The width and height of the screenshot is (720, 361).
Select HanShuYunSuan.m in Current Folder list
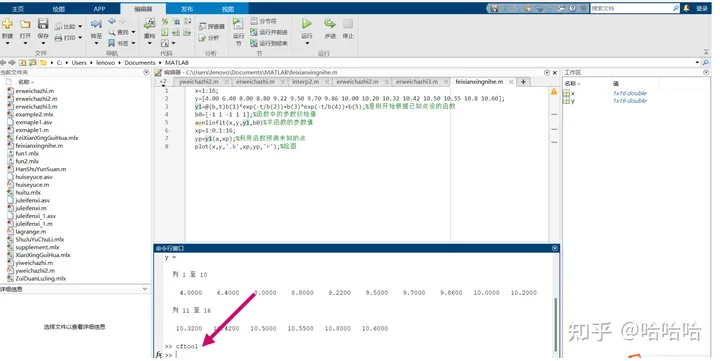click(37, 169)
